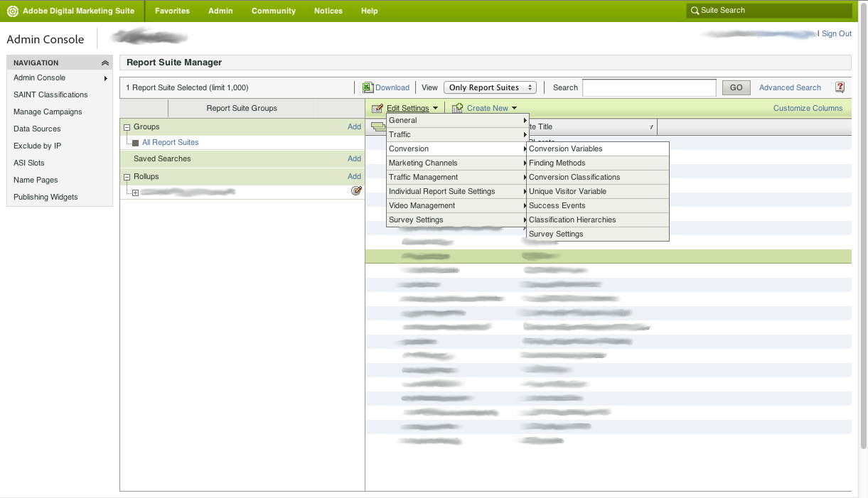
Task: Open Publishing Widgets in navigation
Action: click(x=45, y=197)
